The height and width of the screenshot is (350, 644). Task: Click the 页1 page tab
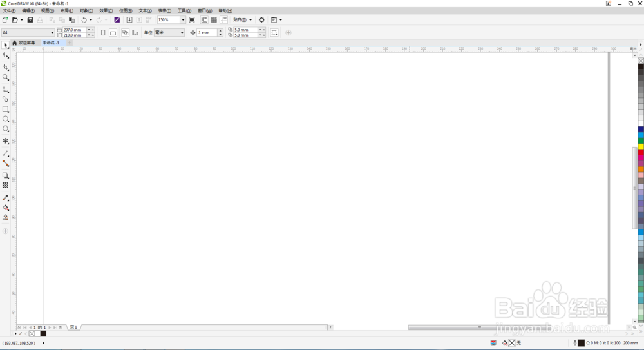click(x=73, y=327)
